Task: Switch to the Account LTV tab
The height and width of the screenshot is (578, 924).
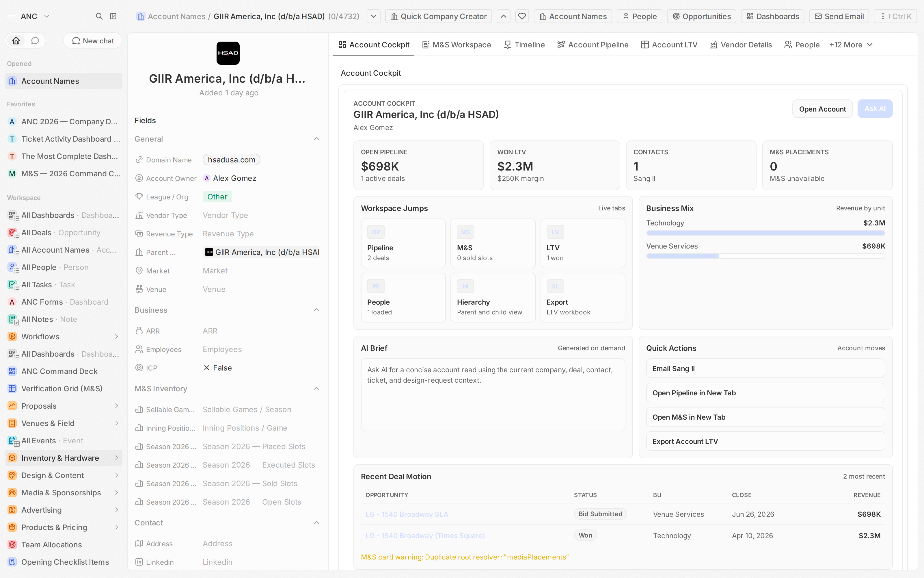Action: coord(669,45)
